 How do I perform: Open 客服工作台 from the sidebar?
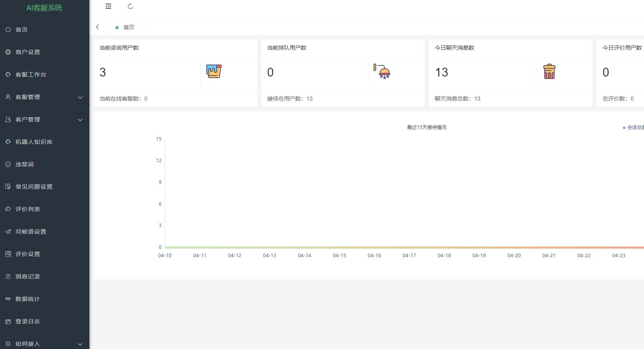31,75
